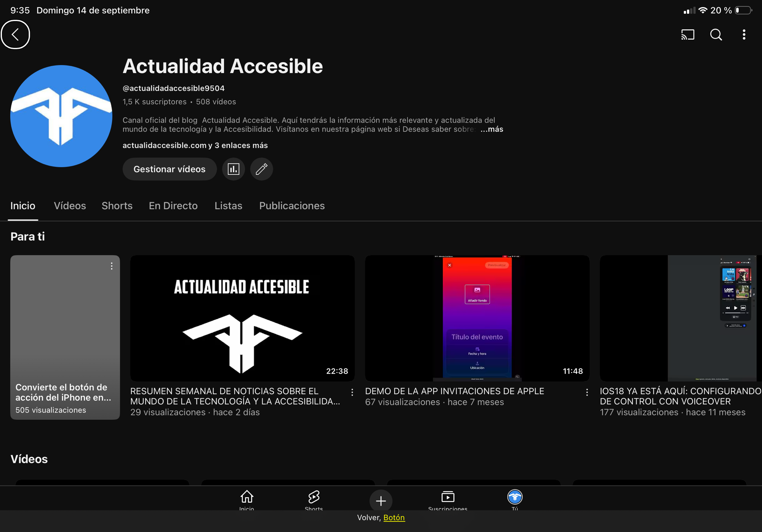Tap the search magnifier icon
Screen dimensions: 762x532
(716, 35)
